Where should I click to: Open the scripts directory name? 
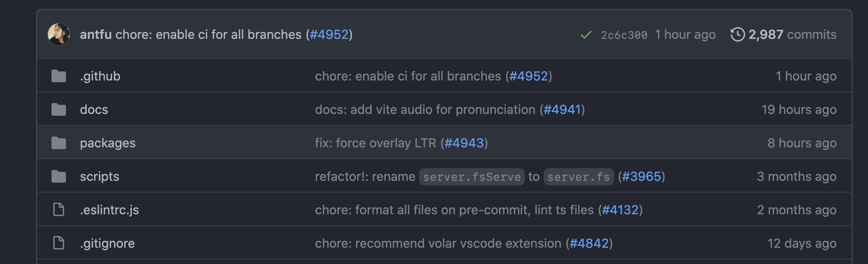tap(99, 176)
